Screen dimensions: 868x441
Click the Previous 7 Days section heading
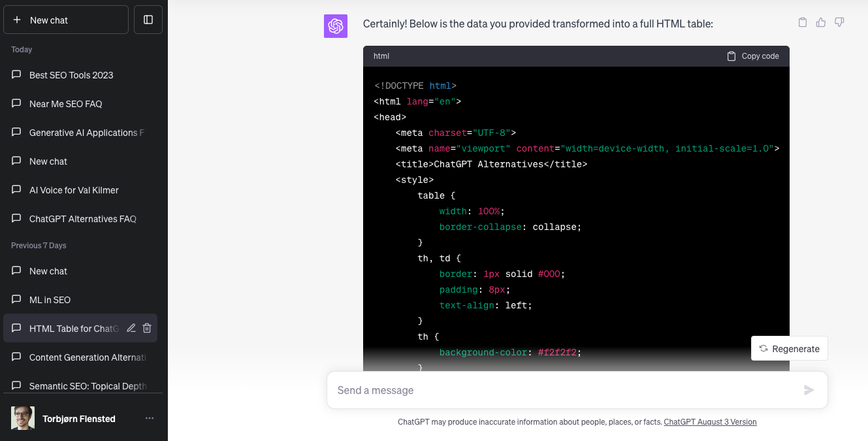pyautogui.click(x=39, y=246)
